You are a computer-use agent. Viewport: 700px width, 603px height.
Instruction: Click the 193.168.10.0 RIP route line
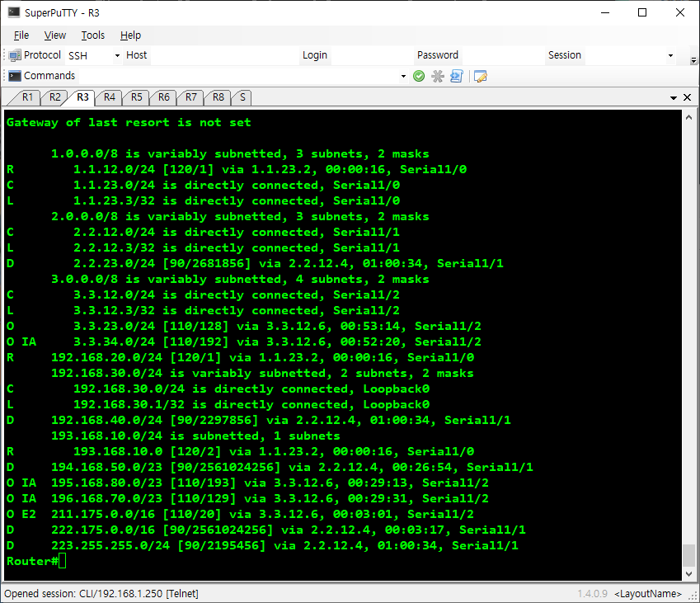240,451
